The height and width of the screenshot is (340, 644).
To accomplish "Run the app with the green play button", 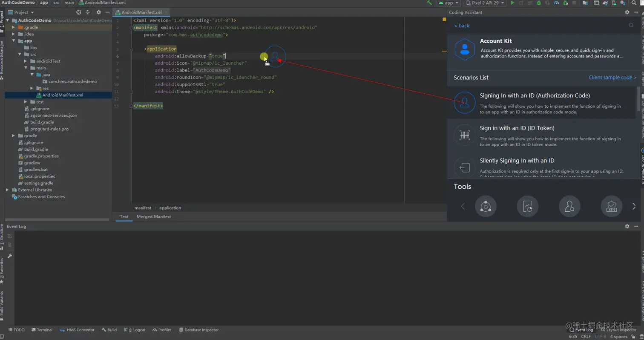I will [x=512, y=3].
